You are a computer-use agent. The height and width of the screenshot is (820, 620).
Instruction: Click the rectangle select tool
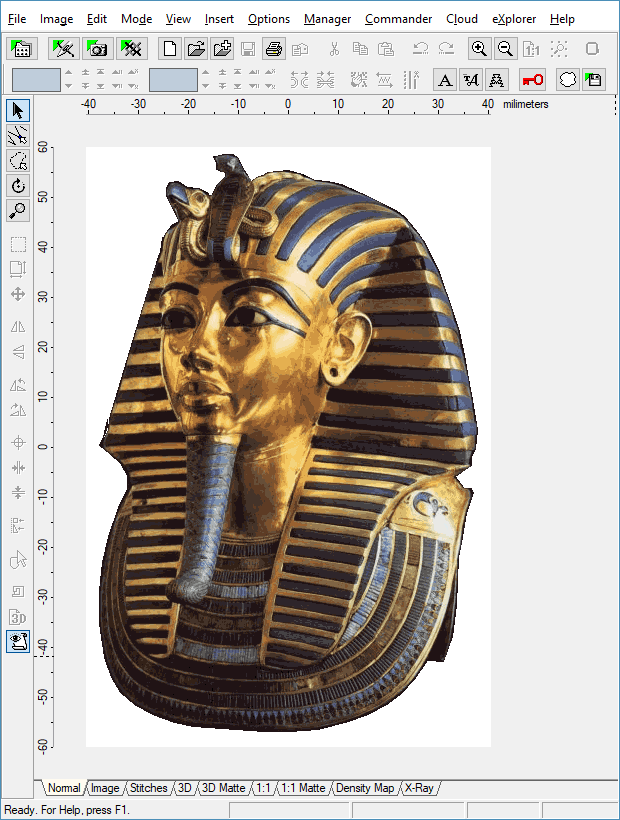[x=18, y=244]
